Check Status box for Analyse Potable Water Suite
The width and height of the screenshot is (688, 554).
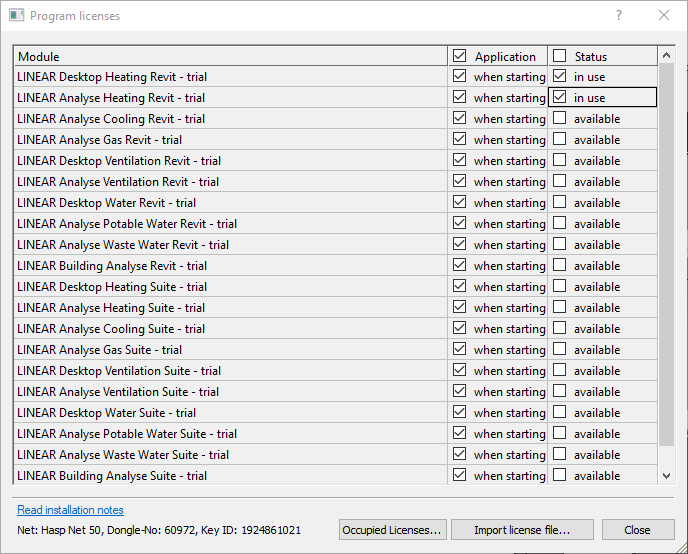(x=559, y=433)
